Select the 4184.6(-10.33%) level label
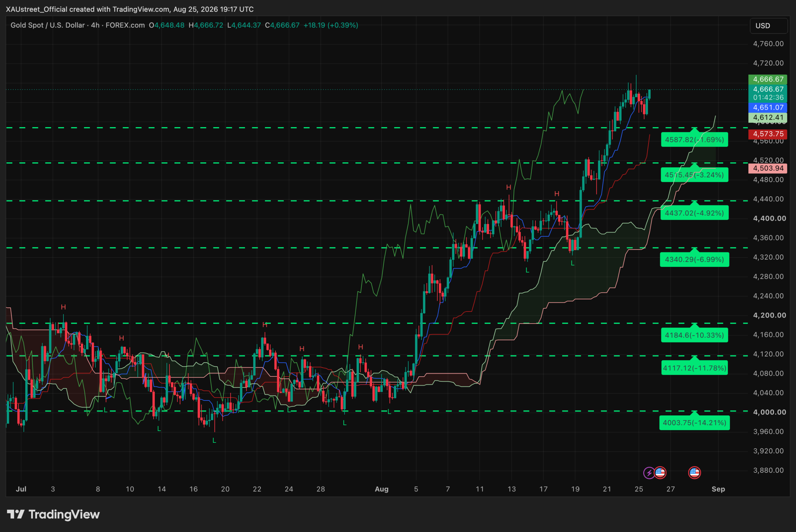 point(695,335)
